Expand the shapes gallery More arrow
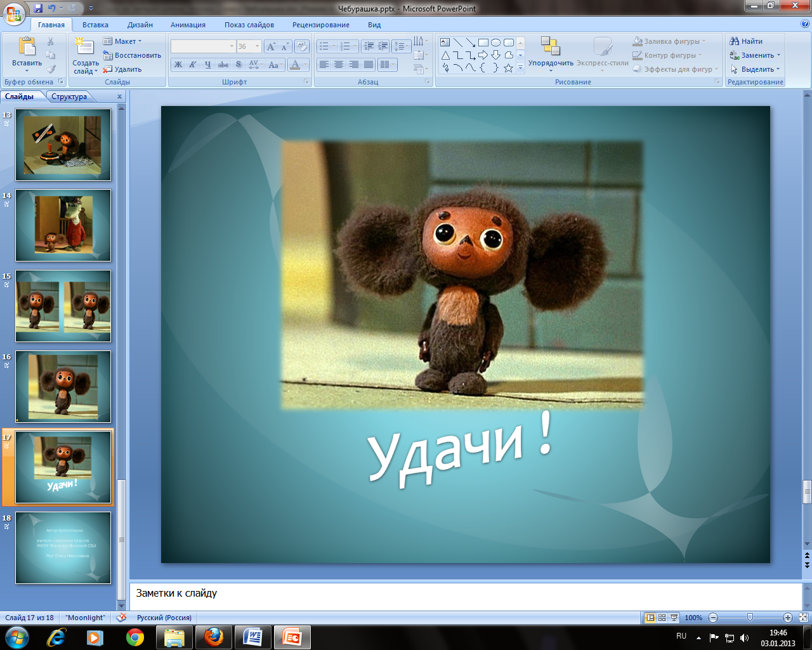The image size is (812, 650). click(520, 68)
